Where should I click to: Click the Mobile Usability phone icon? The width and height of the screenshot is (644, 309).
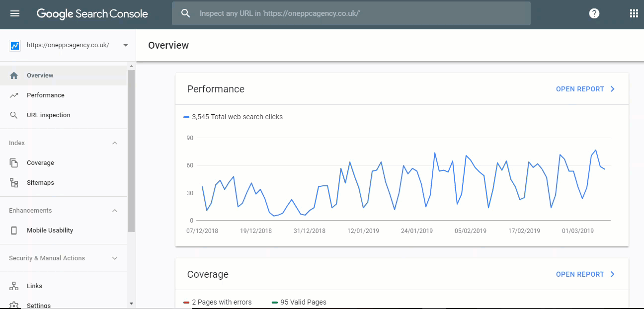pos(14,231)
